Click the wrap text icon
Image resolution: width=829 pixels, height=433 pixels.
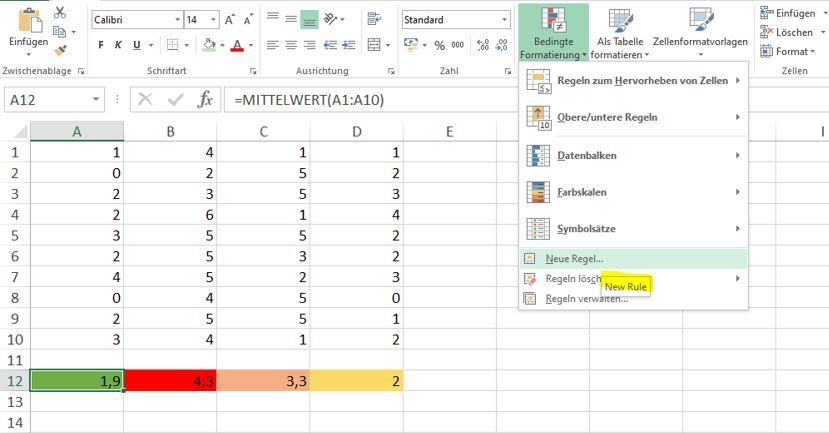click(x=374, y=19)
